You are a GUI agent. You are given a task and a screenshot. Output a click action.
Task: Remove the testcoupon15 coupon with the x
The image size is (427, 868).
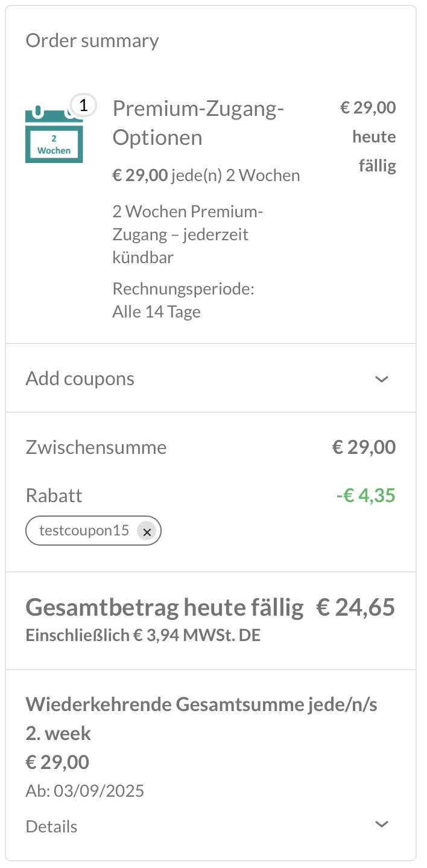pyautogui.click(x=147, y=531)
